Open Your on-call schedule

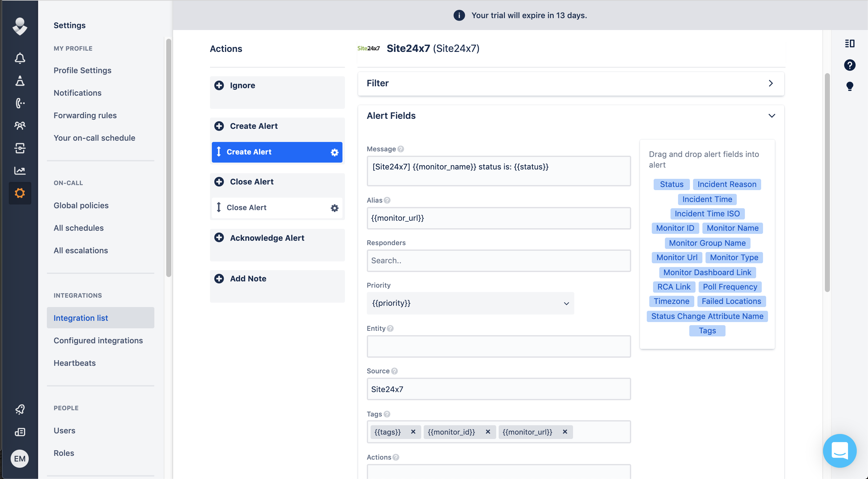click(94, 138)
